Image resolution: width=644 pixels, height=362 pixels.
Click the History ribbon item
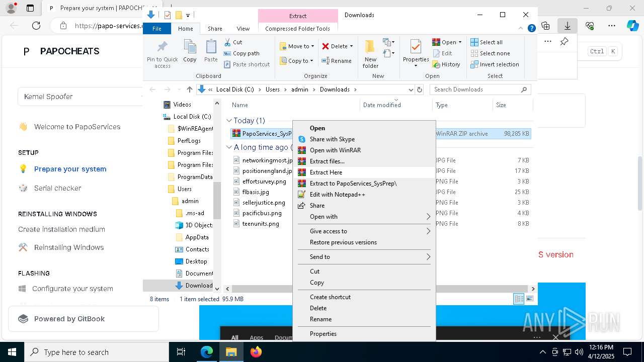click(446, 64)
